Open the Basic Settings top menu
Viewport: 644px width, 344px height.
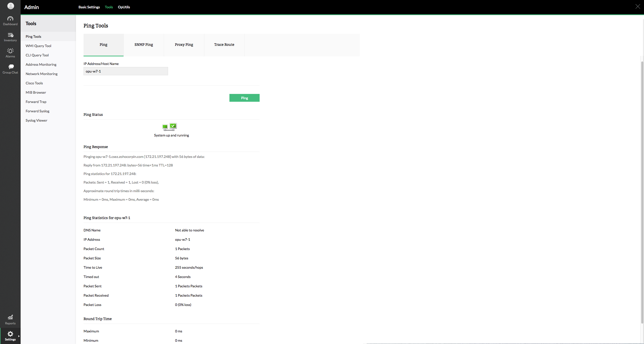click(x=89, y=7)
